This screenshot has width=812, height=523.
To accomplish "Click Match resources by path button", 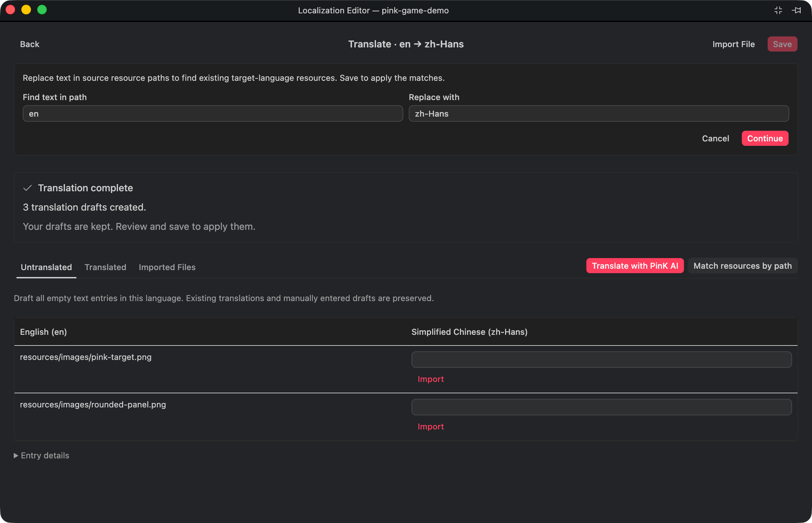I will click(x=743, y=266).
